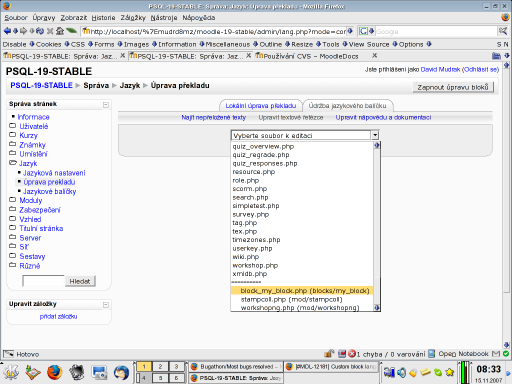Click the star tray icon
The width and height of the screenshot is (512, 384).
450,372
